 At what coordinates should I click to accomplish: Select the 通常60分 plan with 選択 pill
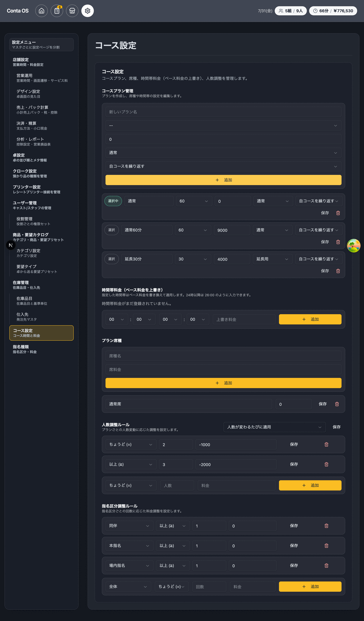point(112,230)
